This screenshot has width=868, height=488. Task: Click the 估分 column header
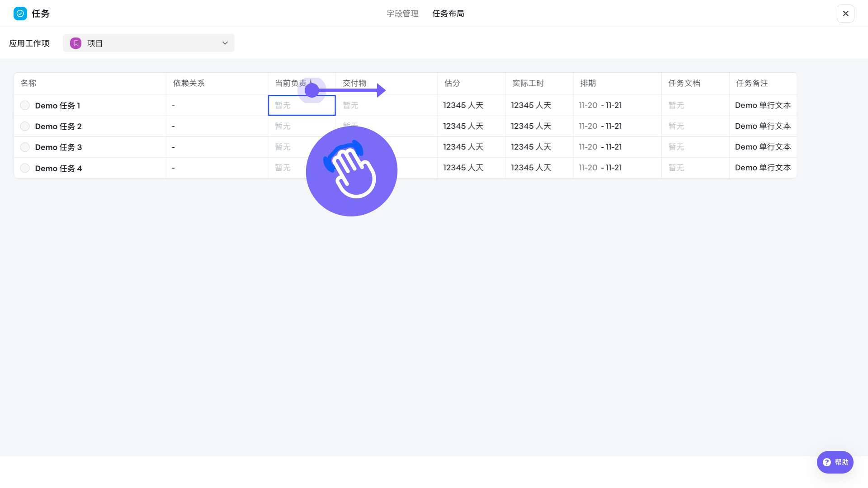click(472, 83)
